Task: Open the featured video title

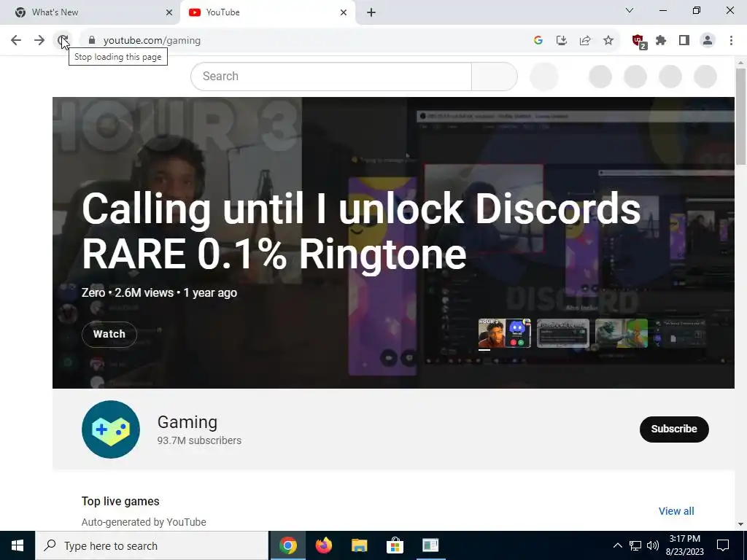Action: [x=361, y=231]
